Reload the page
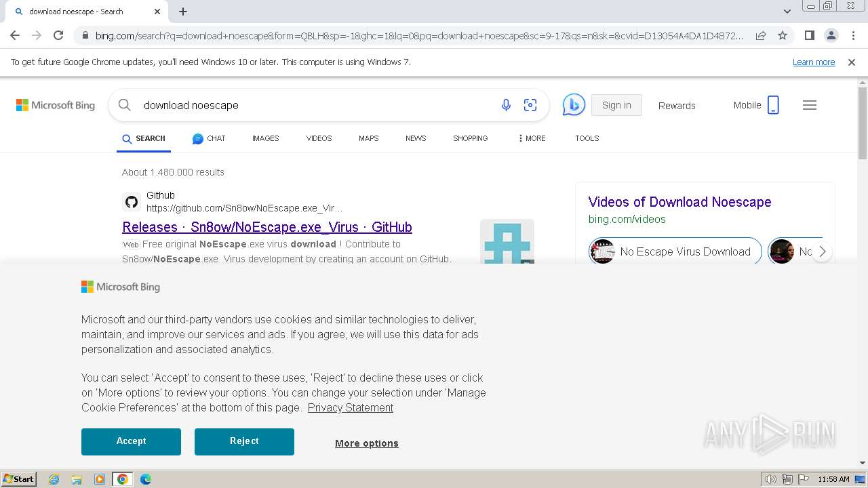868x488 pixels. click(x=58, y=35)
